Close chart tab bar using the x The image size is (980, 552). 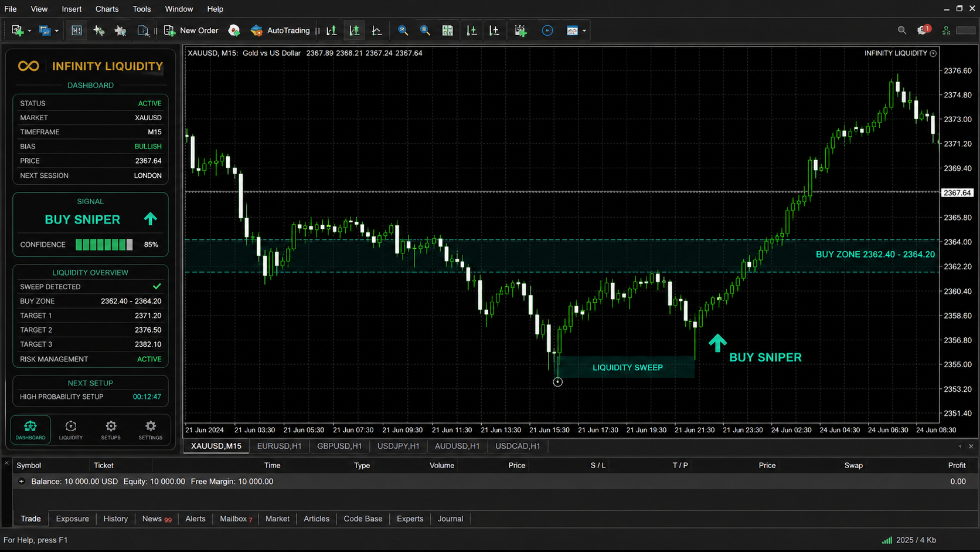pyautogui.click(x=971, y=446)
